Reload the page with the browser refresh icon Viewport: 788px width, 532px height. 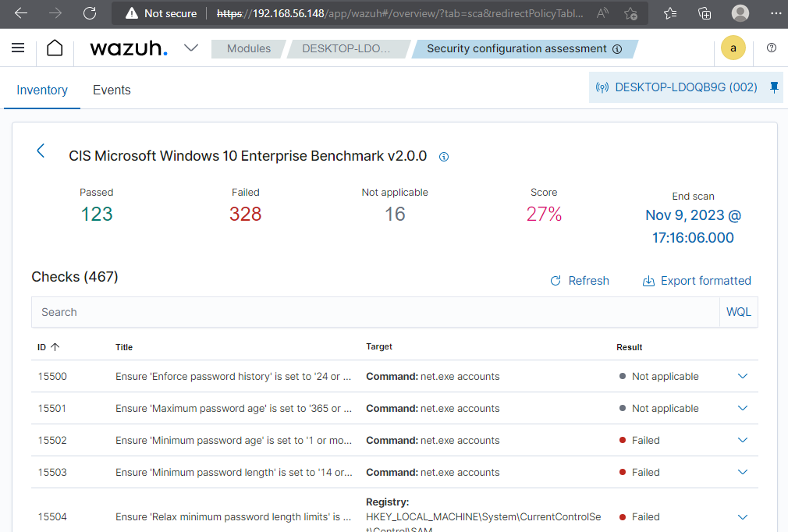coord(89,13)
